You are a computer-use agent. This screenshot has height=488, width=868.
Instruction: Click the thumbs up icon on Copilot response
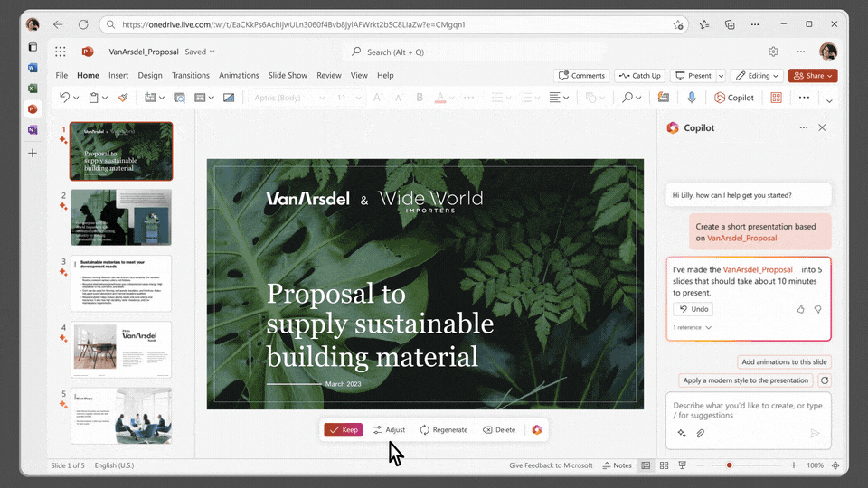click(800, 309)
